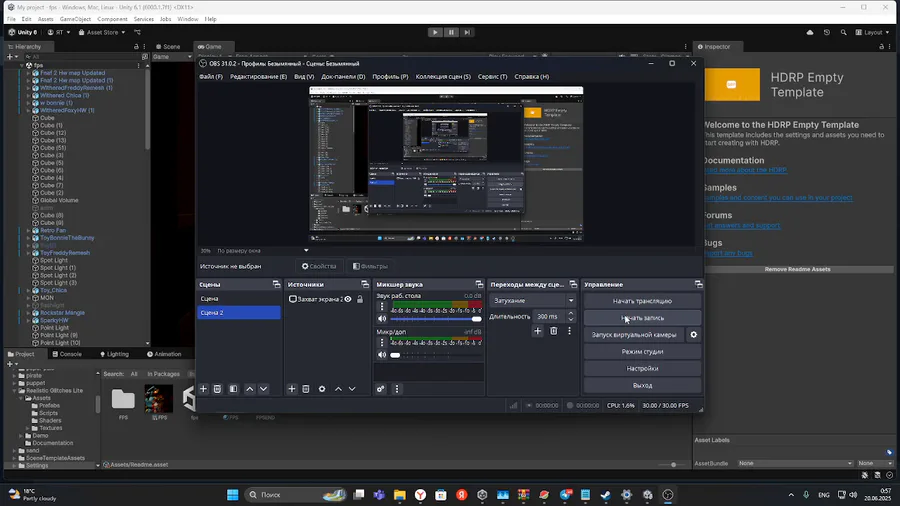The height and width of the screenshot is (506, 900).
Task: Remove scene transition trash icon
Action: [553, 331]
